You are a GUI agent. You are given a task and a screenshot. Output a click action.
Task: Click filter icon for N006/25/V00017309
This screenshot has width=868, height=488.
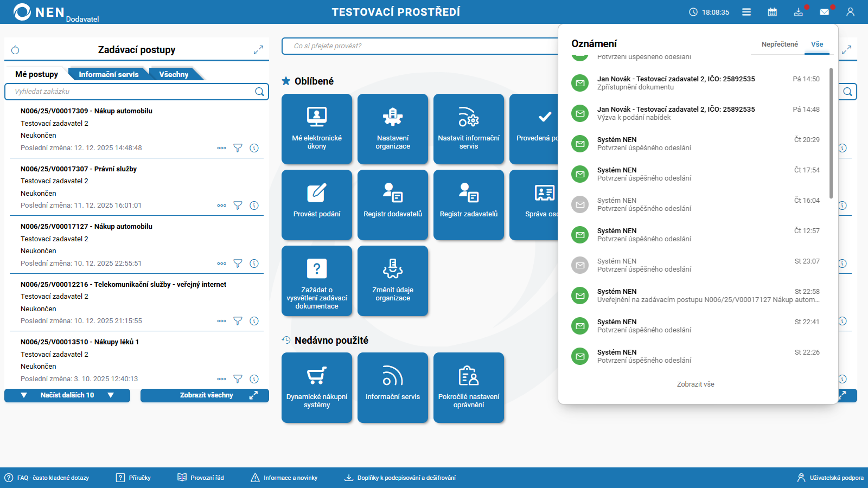tap(238, 148)
